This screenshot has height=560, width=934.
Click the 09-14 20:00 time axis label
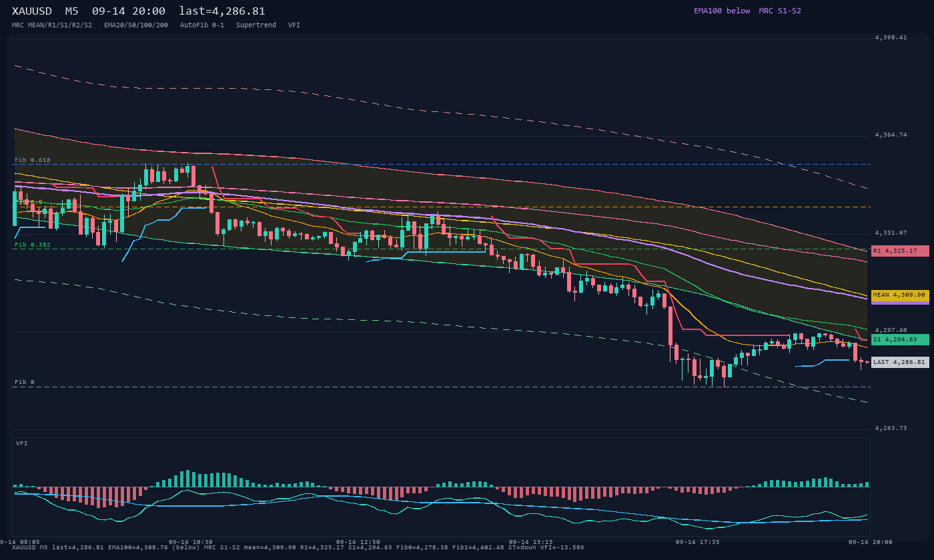(870, 542)
